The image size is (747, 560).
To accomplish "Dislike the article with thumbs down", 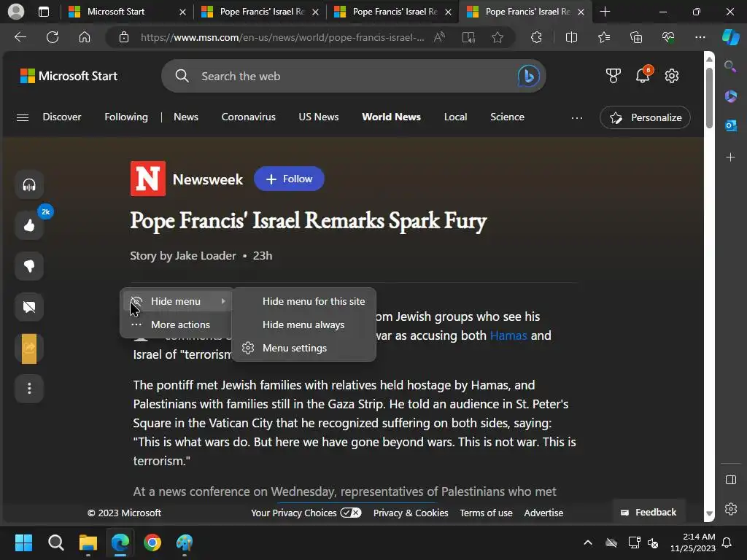I will pos(29,266).
